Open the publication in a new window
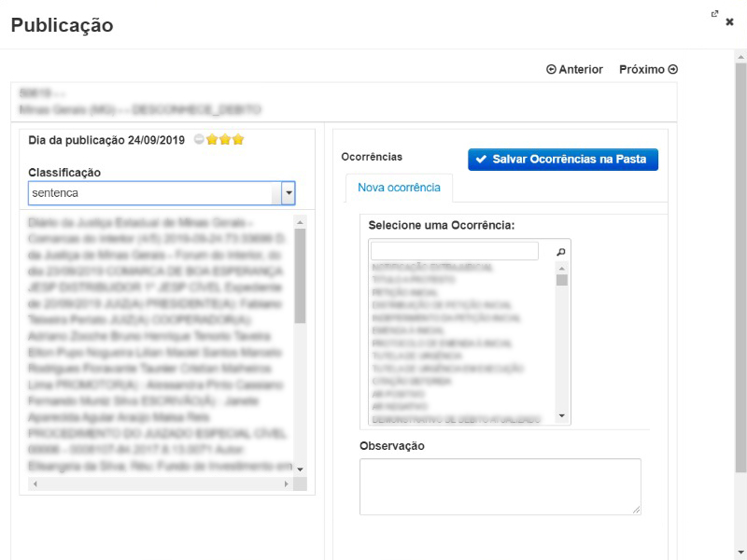The height and width of the screenshot is (560, 747). point(714,14)
